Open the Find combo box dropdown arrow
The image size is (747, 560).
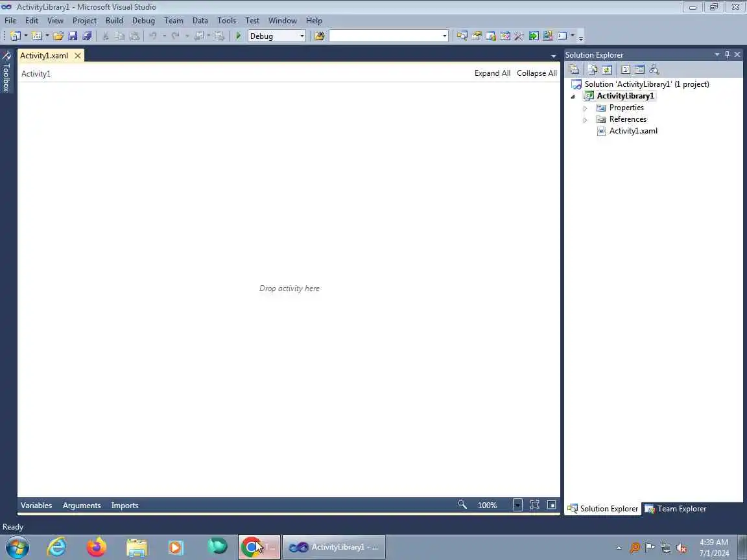click(x=444, y=36)
